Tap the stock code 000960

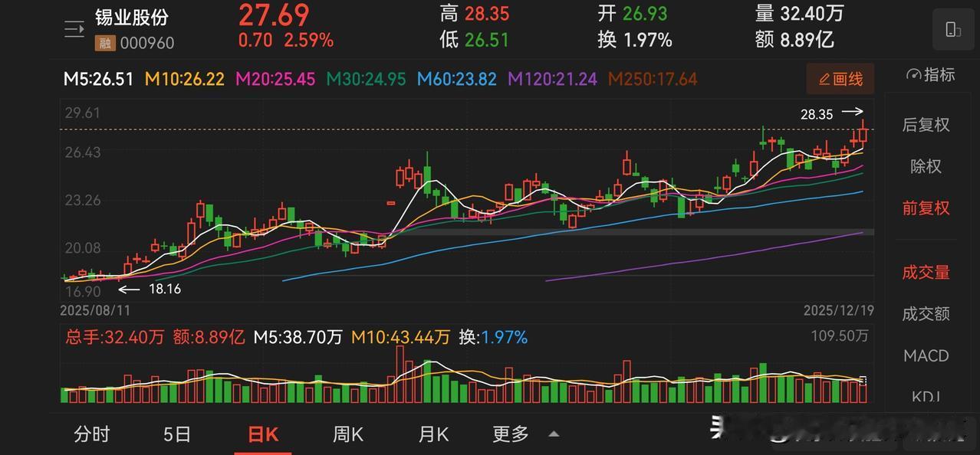(146, 44)
